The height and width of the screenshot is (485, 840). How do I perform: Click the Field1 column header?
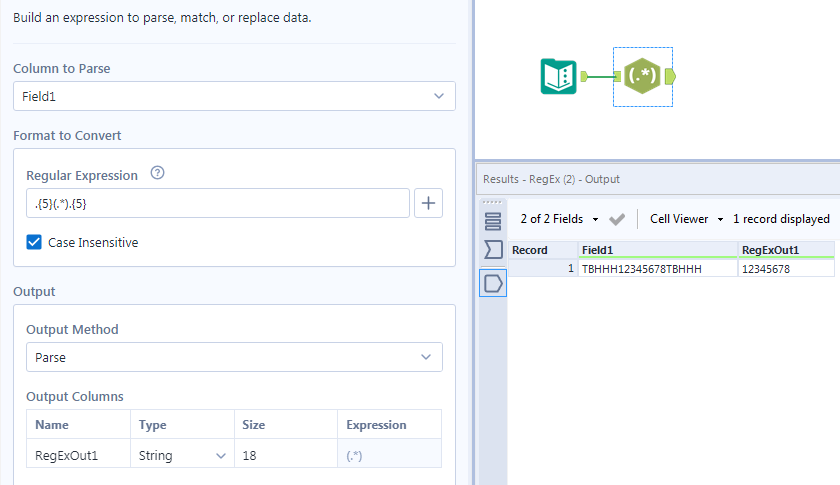(657, 250)
